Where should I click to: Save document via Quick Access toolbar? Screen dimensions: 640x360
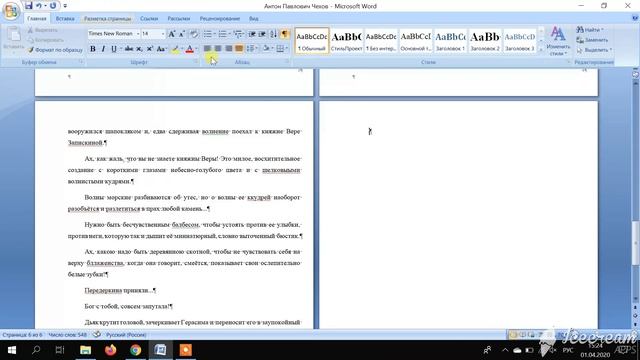click(28, 6)
